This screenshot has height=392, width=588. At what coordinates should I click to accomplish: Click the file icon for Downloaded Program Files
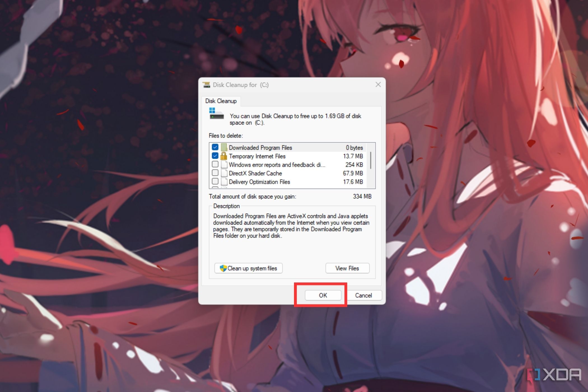[223, 148]
